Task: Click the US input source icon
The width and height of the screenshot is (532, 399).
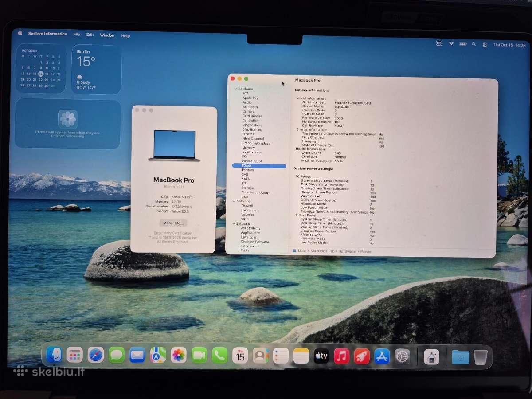Action: pos(439,43)
